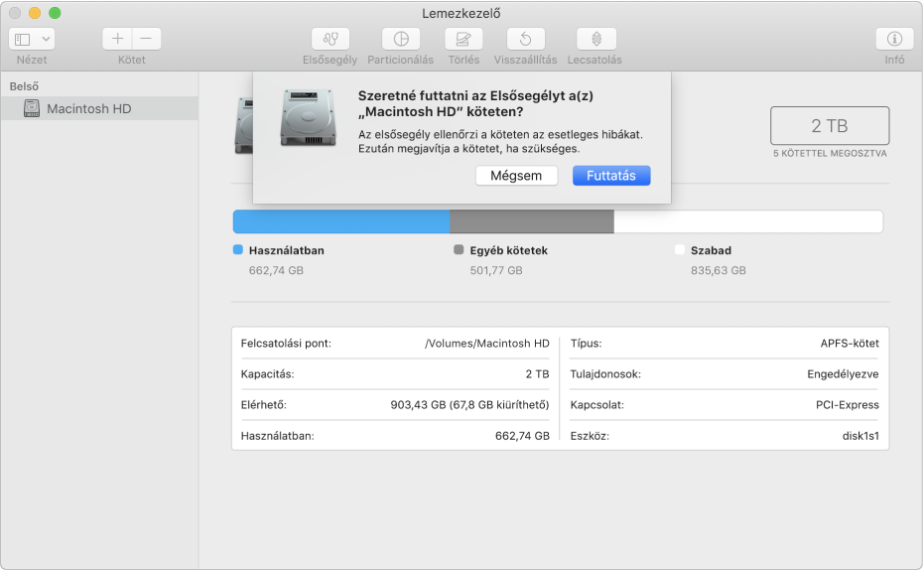This screenshot has width=924, height=571.
Task: Click the disk1s1 device value
Action: click(860, 436)
